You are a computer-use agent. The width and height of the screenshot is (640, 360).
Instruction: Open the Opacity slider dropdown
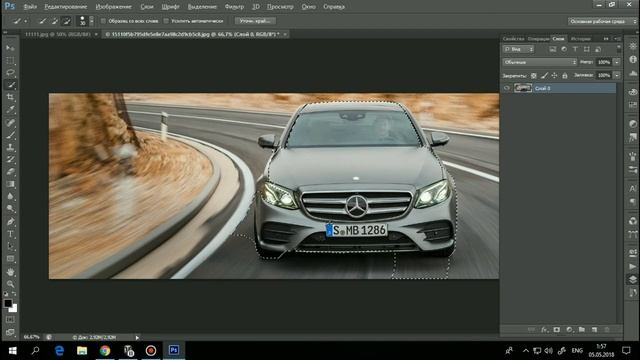617,62
